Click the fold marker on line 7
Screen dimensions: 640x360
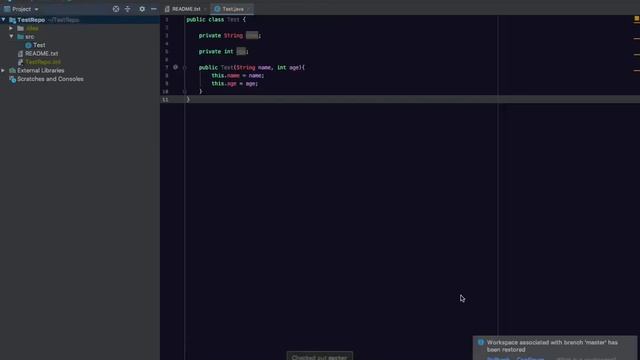184,68
